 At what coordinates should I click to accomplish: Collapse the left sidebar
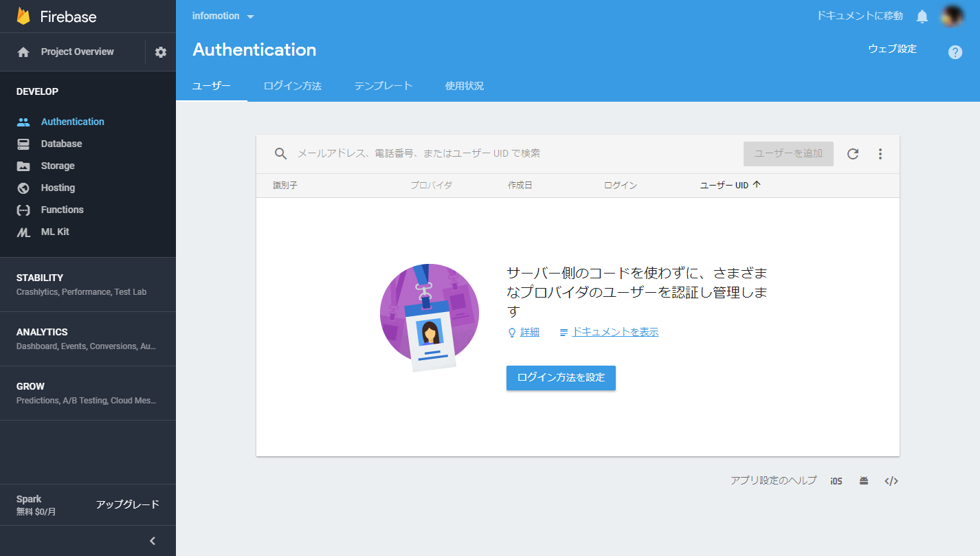click(152, 541)
